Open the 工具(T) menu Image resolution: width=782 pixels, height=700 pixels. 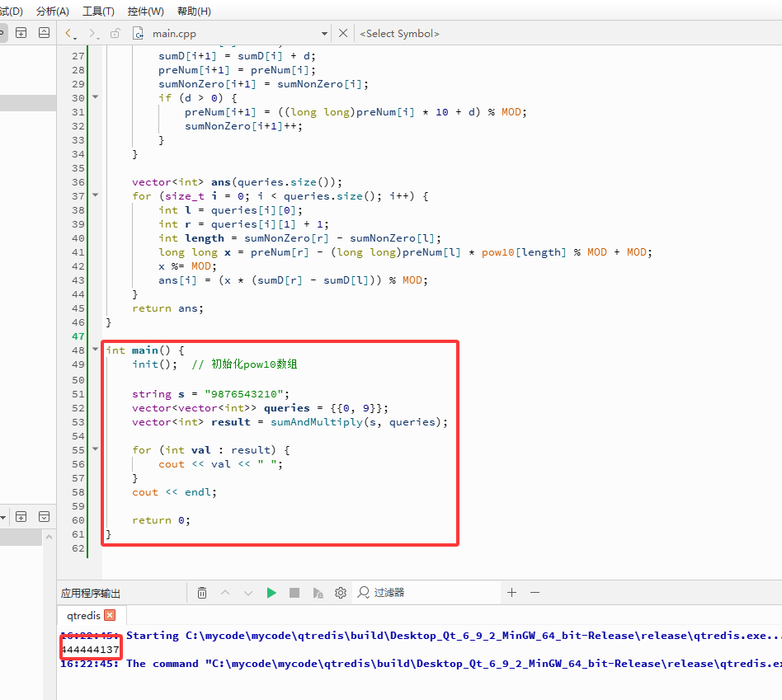click(x=97, y=11)
